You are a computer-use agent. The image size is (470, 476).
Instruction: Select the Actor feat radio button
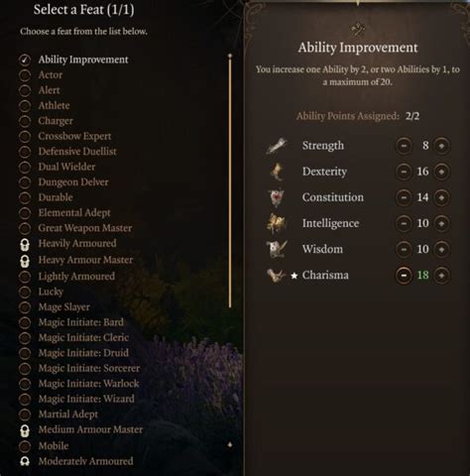(25, 75)
